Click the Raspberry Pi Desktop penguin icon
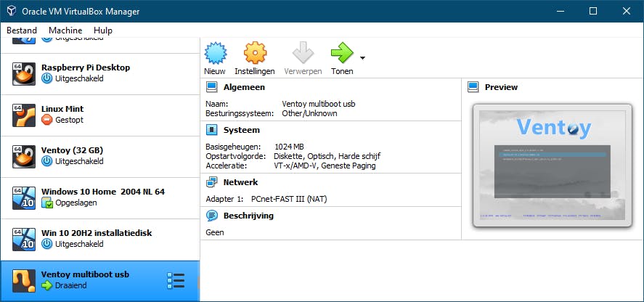 point(24,74)
